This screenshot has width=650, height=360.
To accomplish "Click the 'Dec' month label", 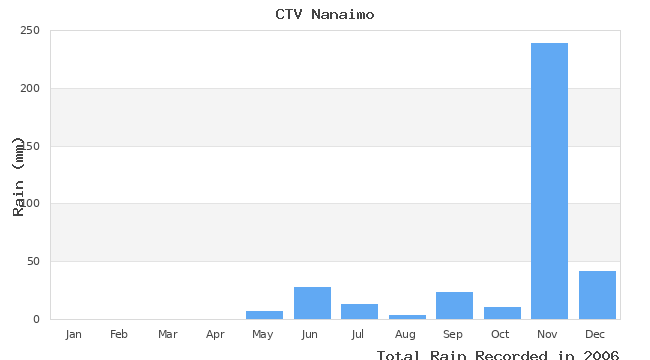I will point(595,334).
